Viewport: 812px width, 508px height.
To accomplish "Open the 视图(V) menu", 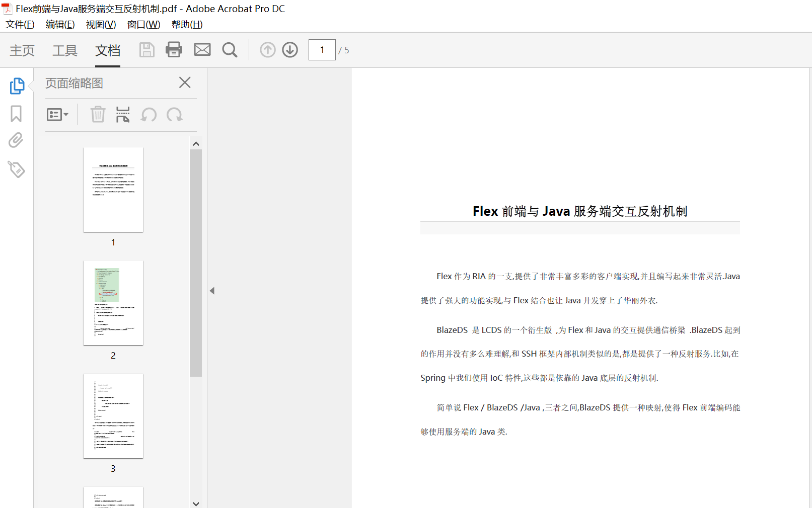I will click(101, 25).
